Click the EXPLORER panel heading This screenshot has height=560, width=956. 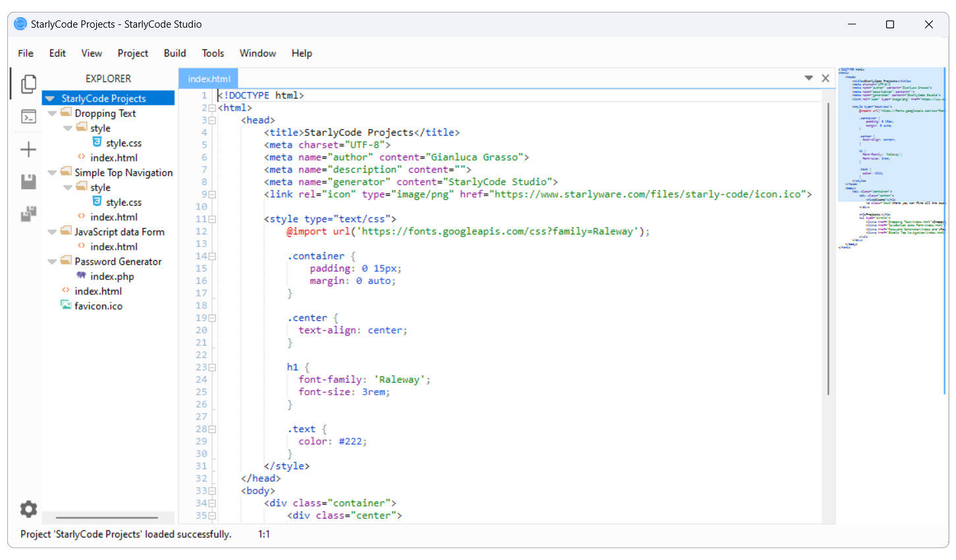coord(108,78)
